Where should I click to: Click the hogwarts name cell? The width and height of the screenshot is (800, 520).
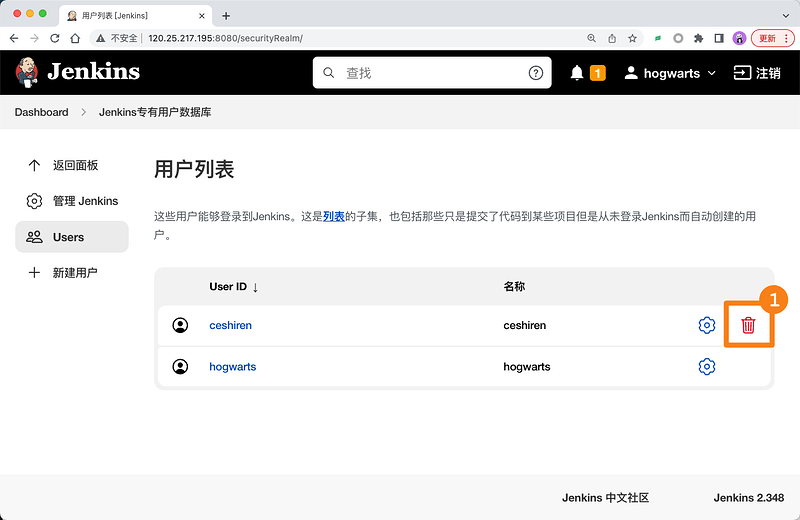(x=527, y=366)
